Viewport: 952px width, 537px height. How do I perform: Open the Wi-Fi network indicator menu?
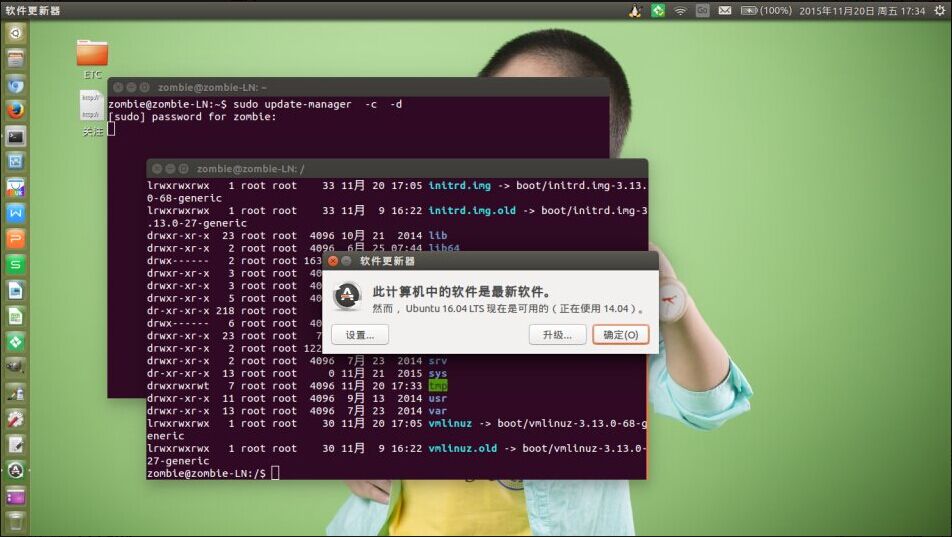tap(680, 11)
